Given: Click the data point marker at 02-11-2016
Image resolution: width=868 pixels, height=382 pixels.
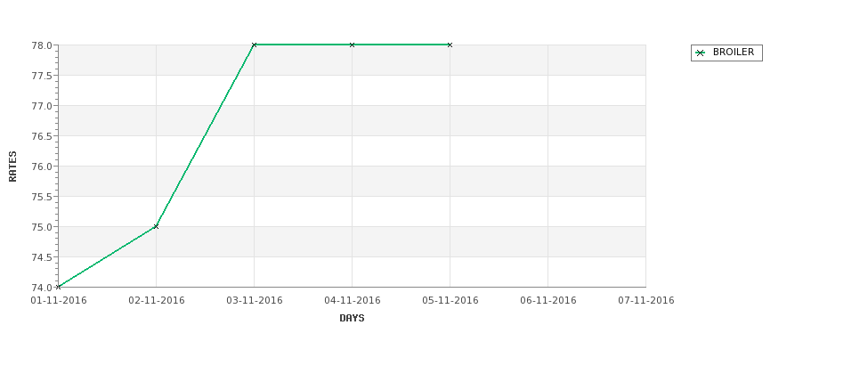Looking at the screenshot, I should click(156, 226).
